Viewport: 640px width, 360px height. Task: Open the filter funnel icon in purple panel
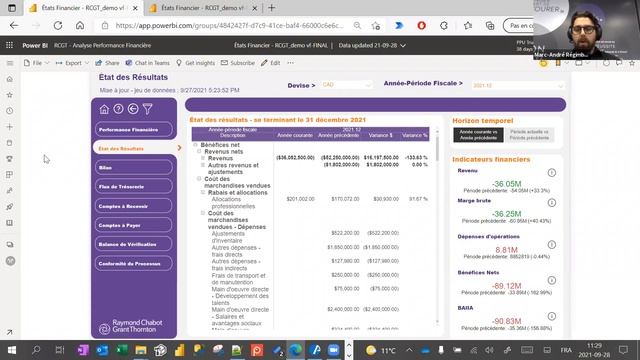[x=147, y=109]
